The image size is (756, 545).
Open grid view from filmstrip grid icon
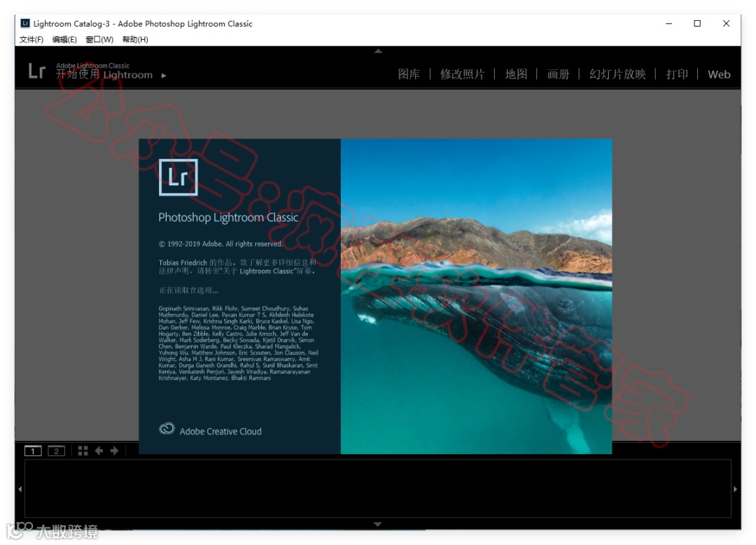(x=83, y=451)
